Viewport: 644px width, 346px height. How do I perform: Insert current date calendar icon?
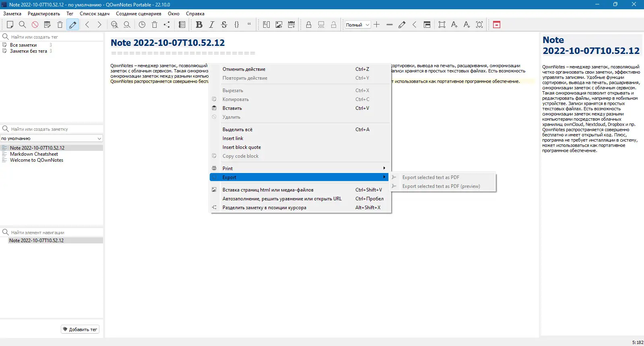291,25
